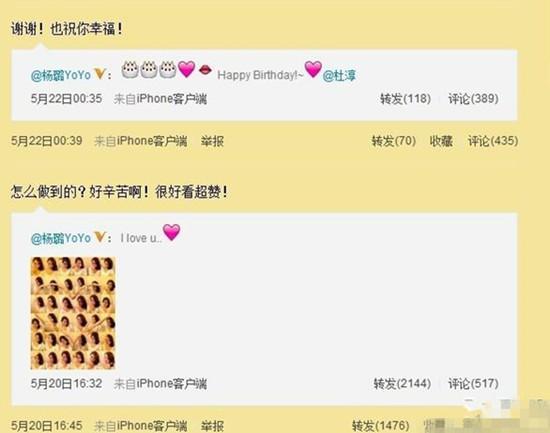
Task: Click the @杜淳 mention link
Action: [x=339, y=75]
